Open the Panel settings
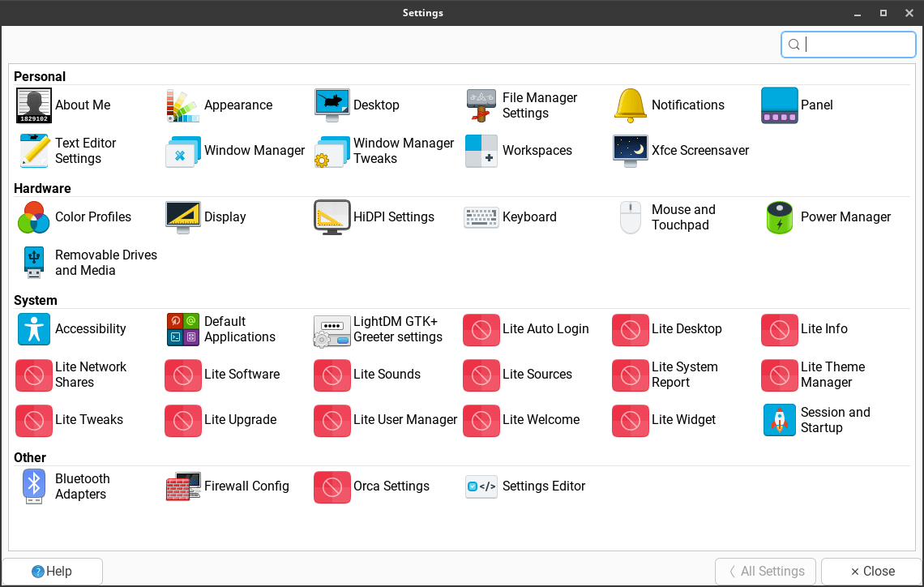 pos(779,105)
